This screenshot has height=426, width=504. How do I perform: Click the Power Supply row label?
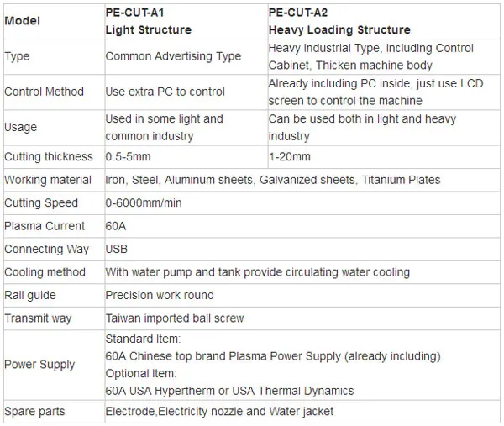click(x=39, y=365)
